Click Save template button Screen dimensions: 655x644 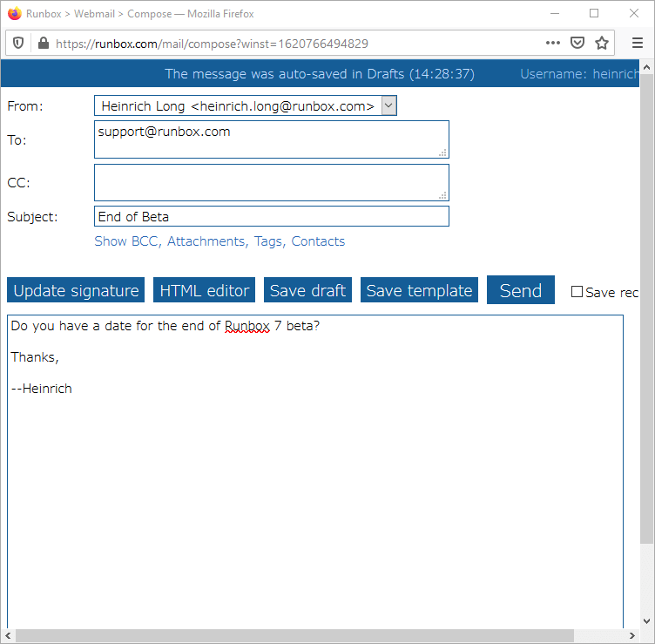(419, 290)
